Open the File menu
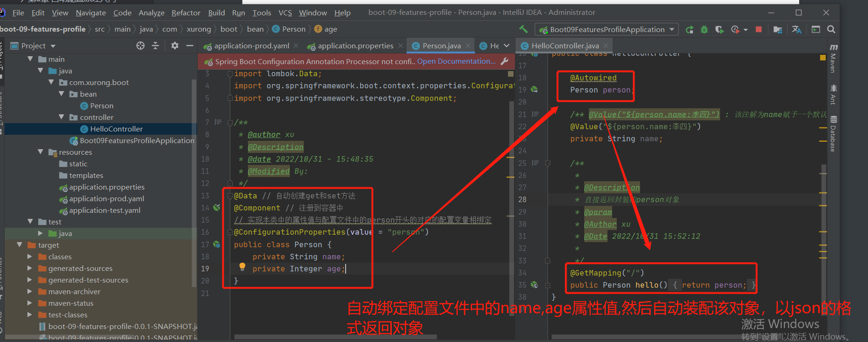Viewport: 868px width, 342px height. coord(18,13)
